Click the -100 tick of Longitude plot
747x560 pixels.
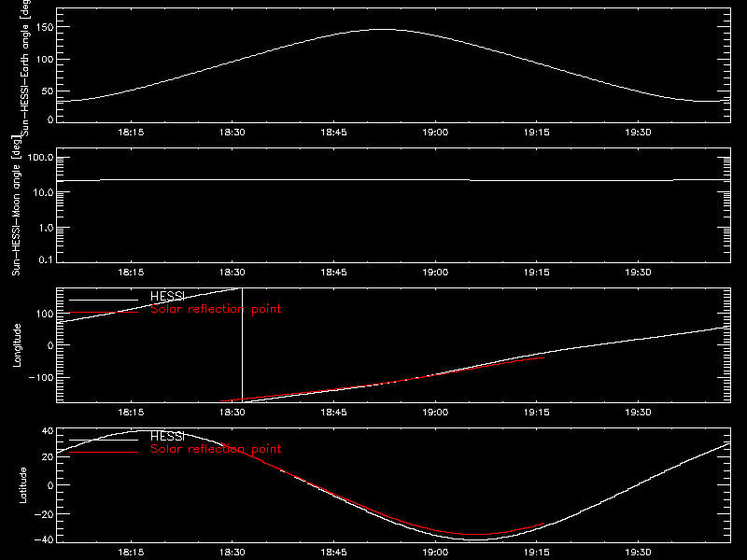41,377
